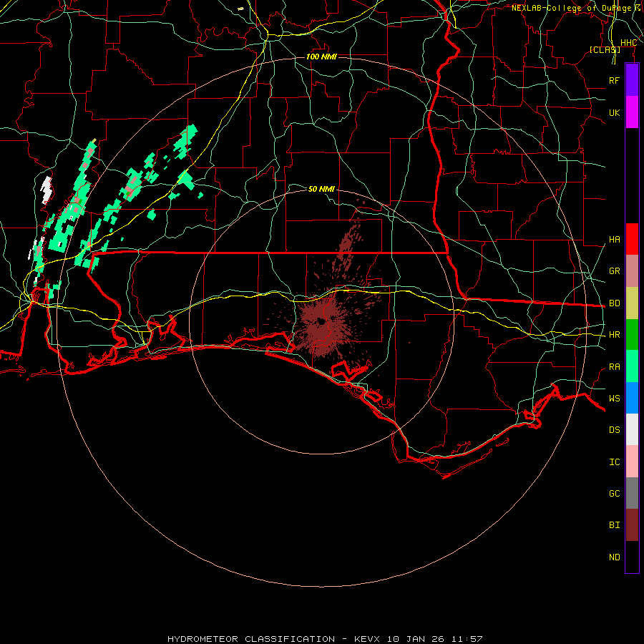Click the 50 NMI range ring label
The width and height of the screenshot is (644, 644).
tap(321, 189)
